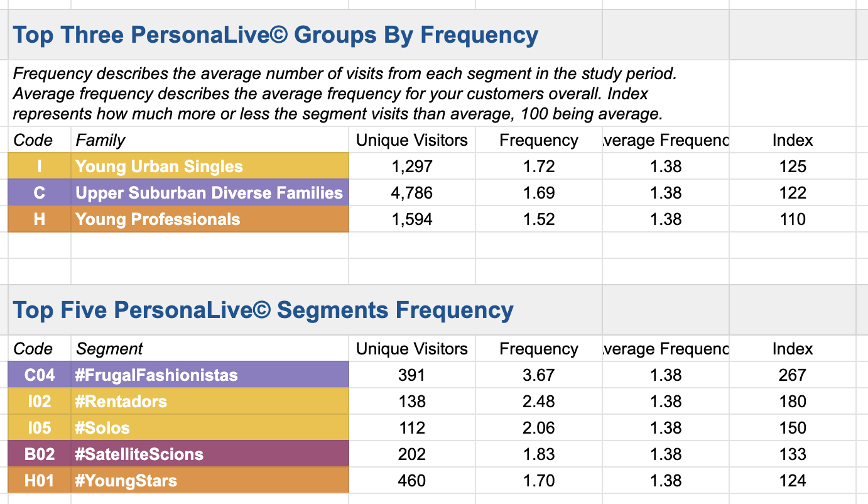Image resolution: width=868 pixels, height=504 pixels.
Task: Select code cell C04
Action: 40,375
